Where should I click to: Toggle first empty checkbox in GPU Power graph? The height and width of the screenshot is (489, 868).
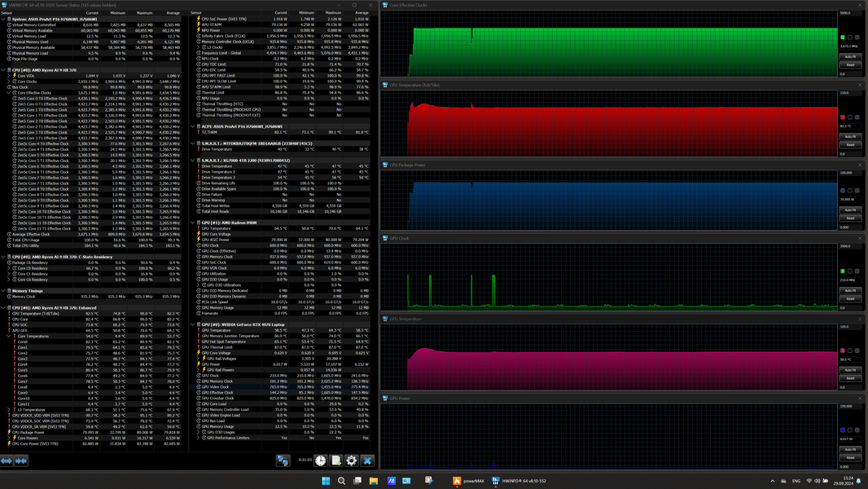pyautogui.click(x=850, y=430)
